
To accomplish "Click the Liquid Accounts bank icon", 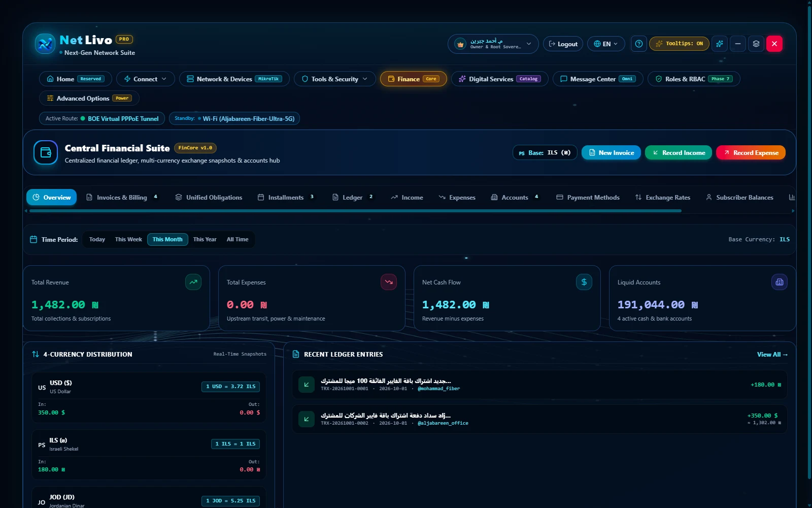I will point(780,282).
